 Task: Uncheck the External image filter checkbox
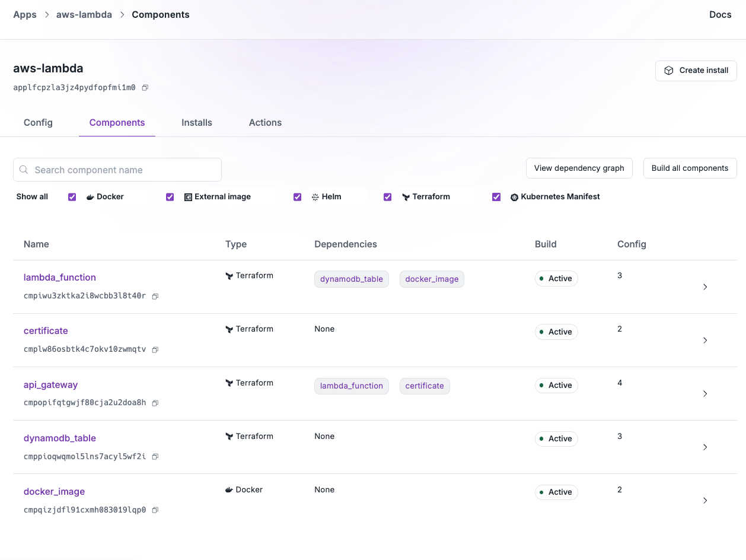[170, 197]
